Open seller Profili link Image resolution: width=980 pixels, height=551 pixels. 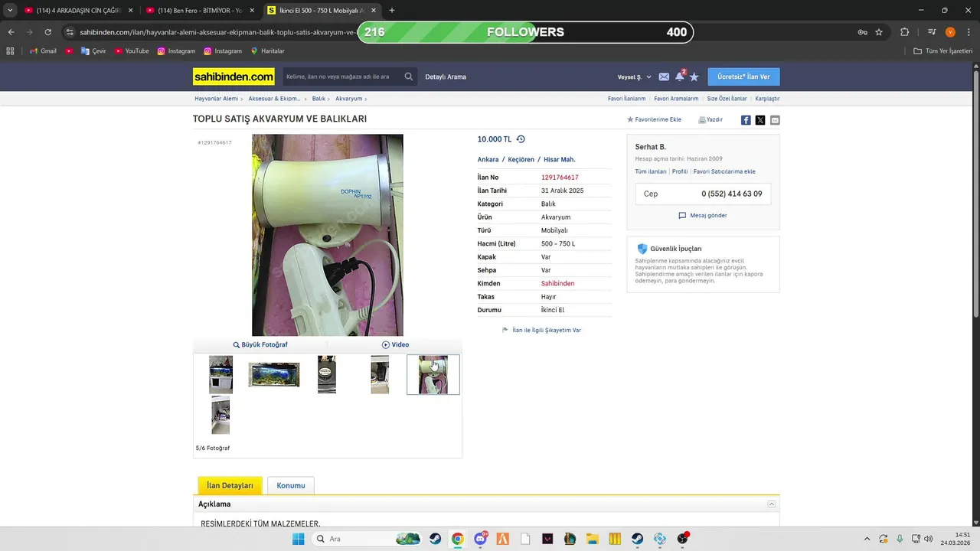(x=680, y=171)
